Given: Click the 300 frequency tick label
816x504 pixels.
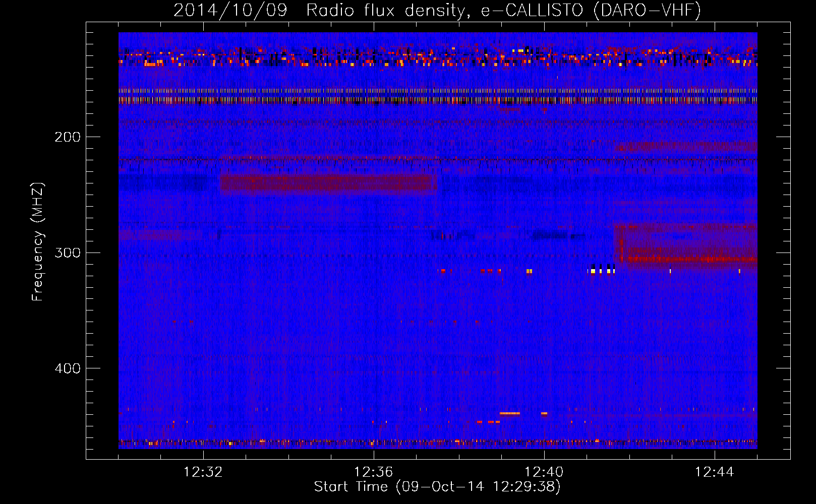Looking at the screenshot, I should (x=68, y=253).
